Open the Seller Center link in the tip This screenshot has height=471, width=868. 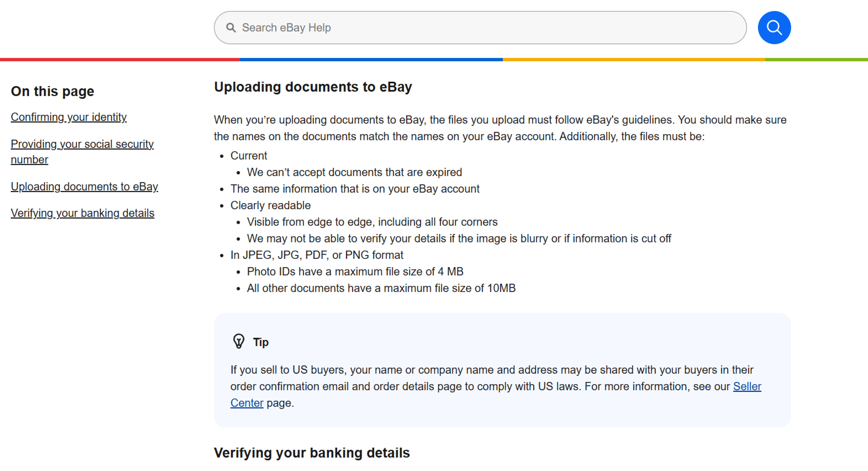point(747,386)
